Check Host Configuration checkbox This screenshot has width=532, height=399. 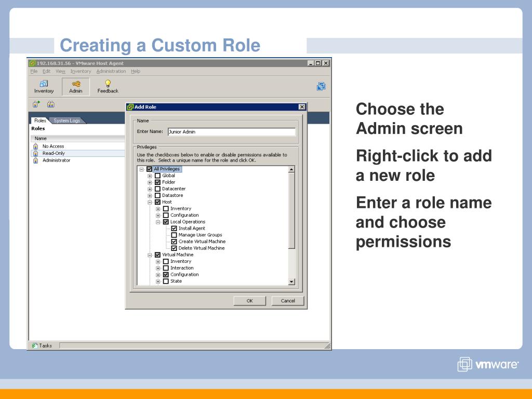click(x=166, y=215)
